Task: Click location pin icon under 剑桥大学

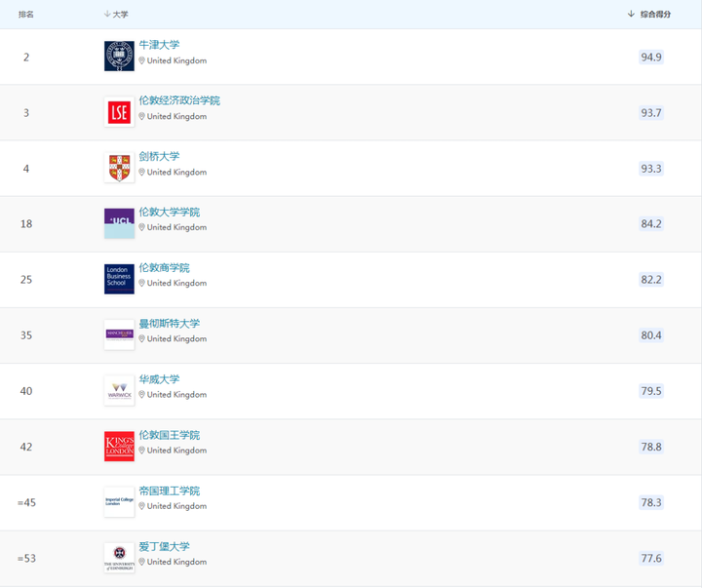Action: click(x=142, y=172)
